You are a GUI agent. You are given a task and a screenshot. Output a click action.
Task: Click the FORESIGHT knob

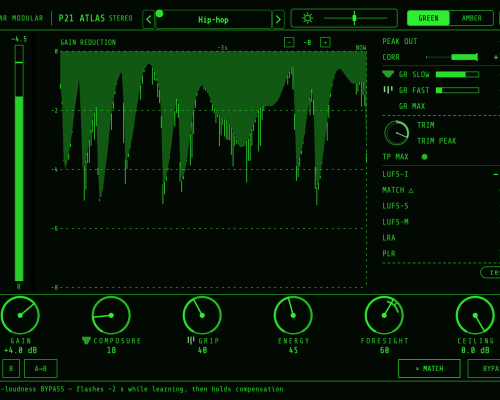coord(384,315)
